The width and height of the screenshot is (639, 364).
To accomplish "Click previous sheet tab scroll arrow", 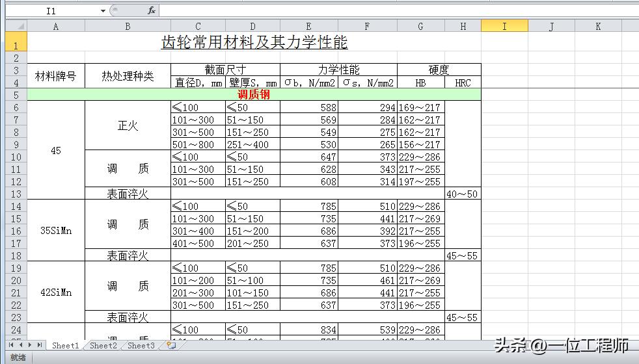I will 21,345.
